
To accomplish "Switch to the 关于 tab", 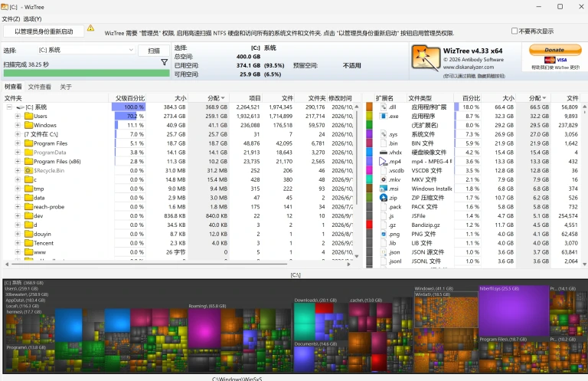I will (66, 87).
